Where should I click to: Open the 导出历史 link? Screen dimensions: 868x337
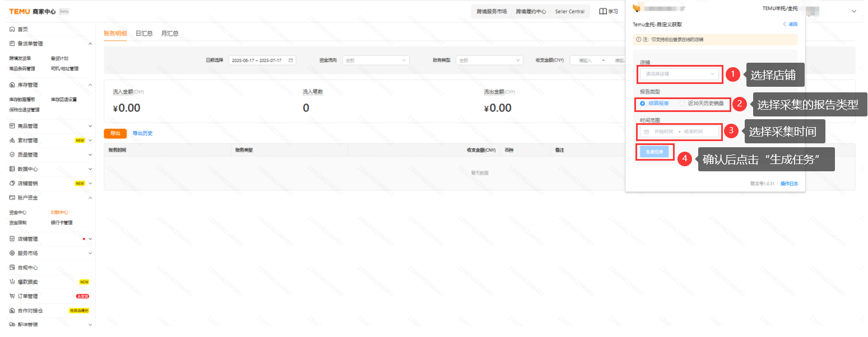142,133
